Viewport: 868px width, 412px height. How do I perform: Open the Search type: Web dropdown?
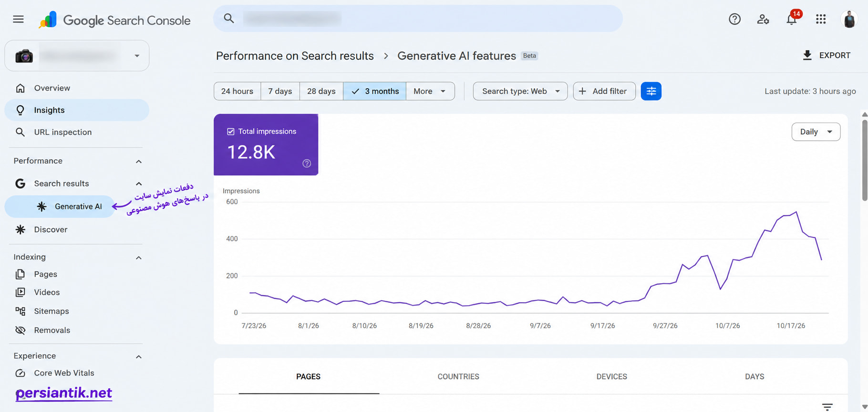coord(520,91)
